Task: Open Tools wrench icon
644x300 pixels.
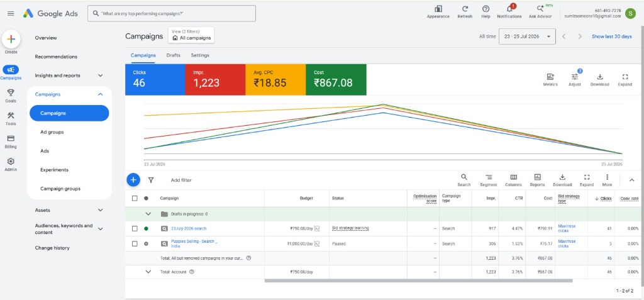Action: (x=11, y=116)
